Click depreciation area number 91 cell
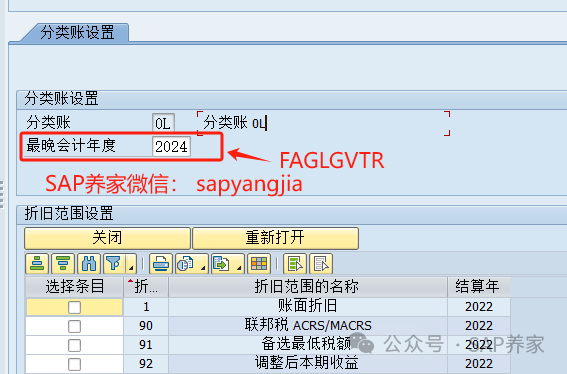567x374 pixels. (146, 344)
